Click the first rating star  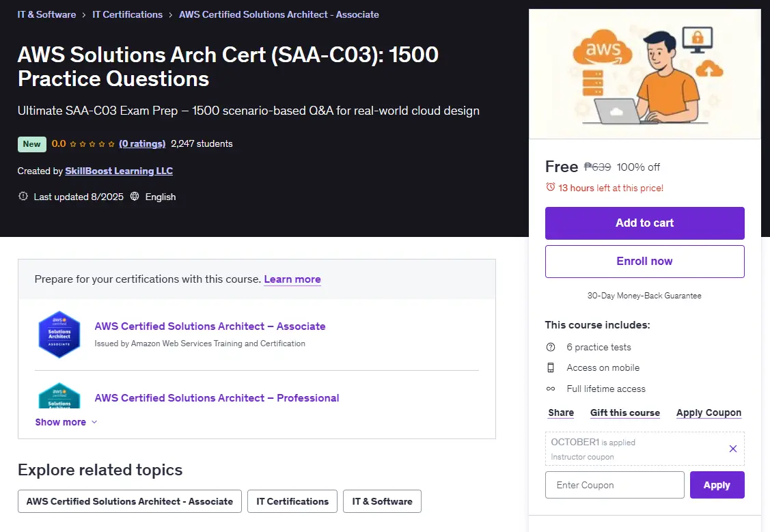pyautogui.click(x=73, y=144)
